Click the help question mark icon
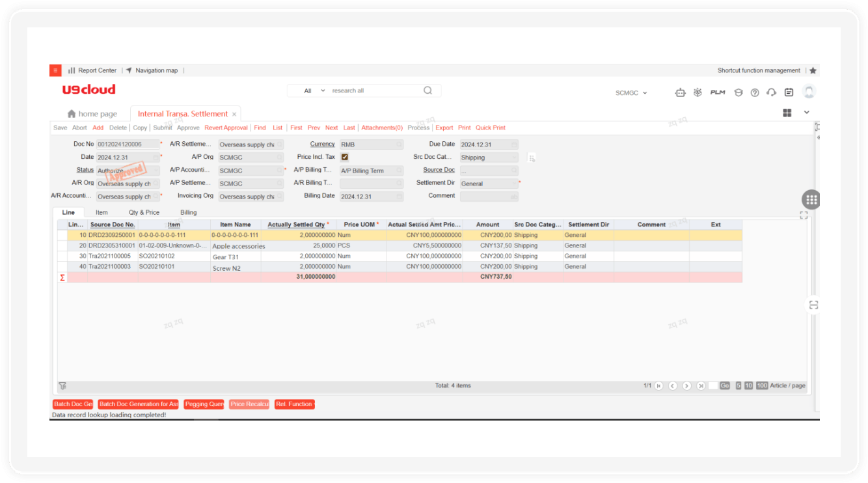 (755, 92)
